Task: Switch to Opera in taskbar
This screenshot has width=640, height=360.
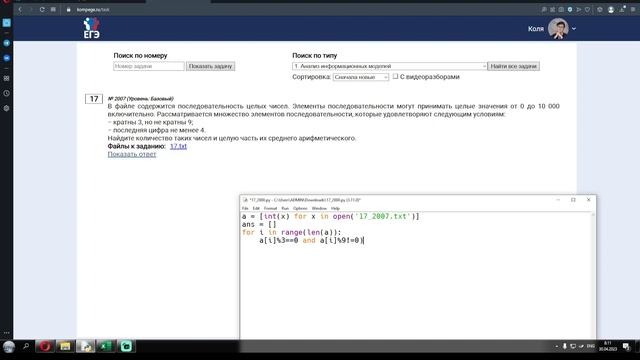Action: coord(45,347)
